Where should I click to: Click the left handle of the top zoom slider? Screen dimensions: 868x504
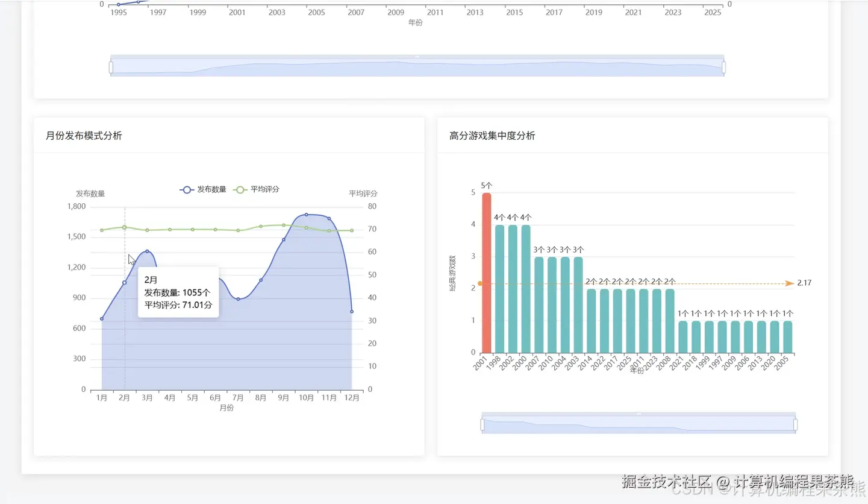[111, 66]
